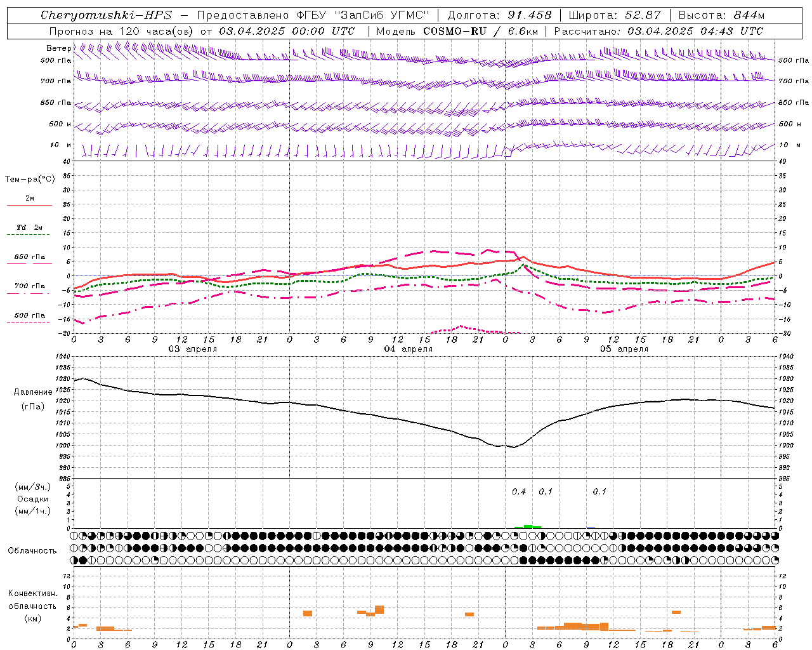Click the 500 гПа temperature legend entry
Screen dimensions: 812x650
[x=30, y=315]
